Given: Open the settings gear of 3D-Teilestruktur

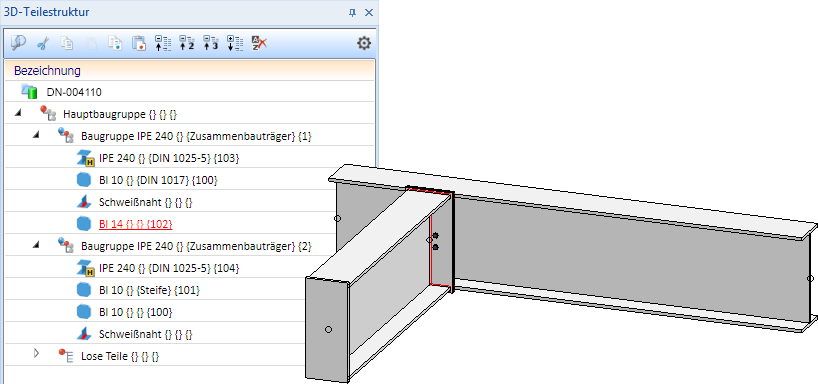Looking at the screenshot, I should click(x=364, y=43).
